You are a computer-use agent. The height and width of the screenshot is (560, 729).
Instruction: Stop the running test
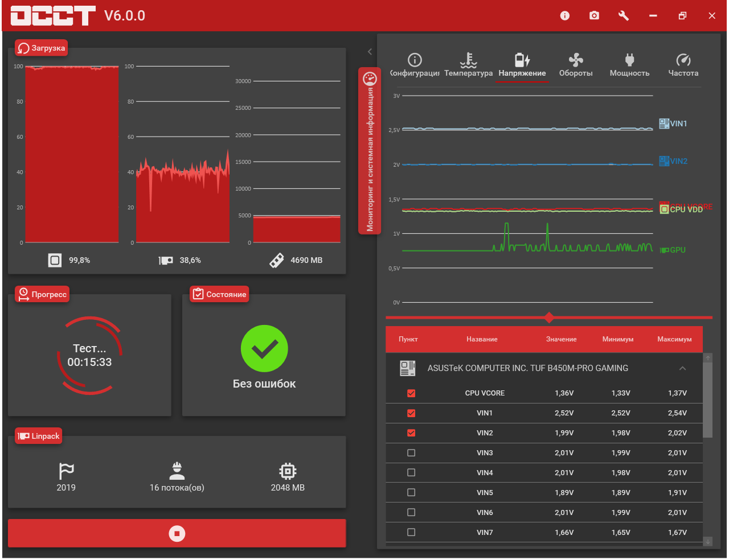(x=177, y=533)
